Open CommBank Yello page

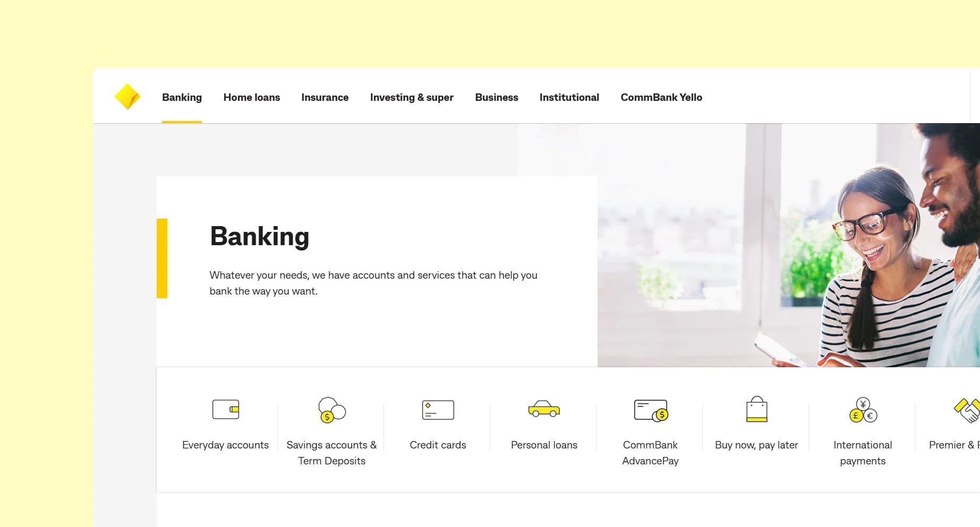(x=661, y=97)
